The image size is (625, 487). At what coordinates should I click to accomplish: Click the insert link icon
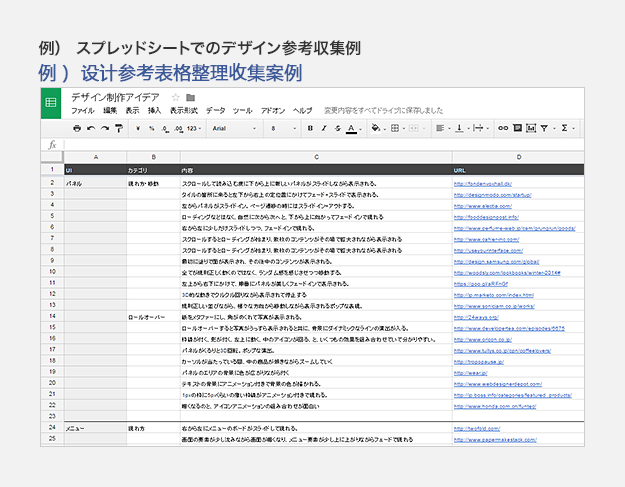pyautogui.click(x=503, y=128)
